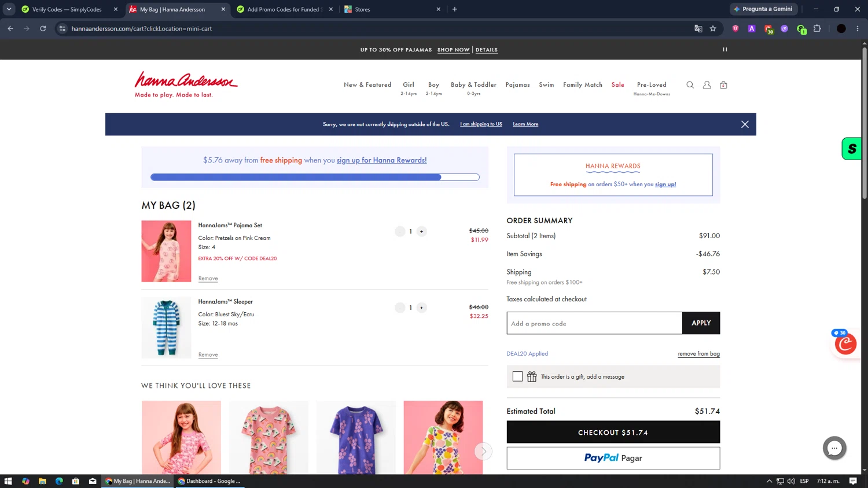Screen dimensions: 868x488
Task: Click sign up! in Hanna Rewards box
Action: (x=665, y=184)
